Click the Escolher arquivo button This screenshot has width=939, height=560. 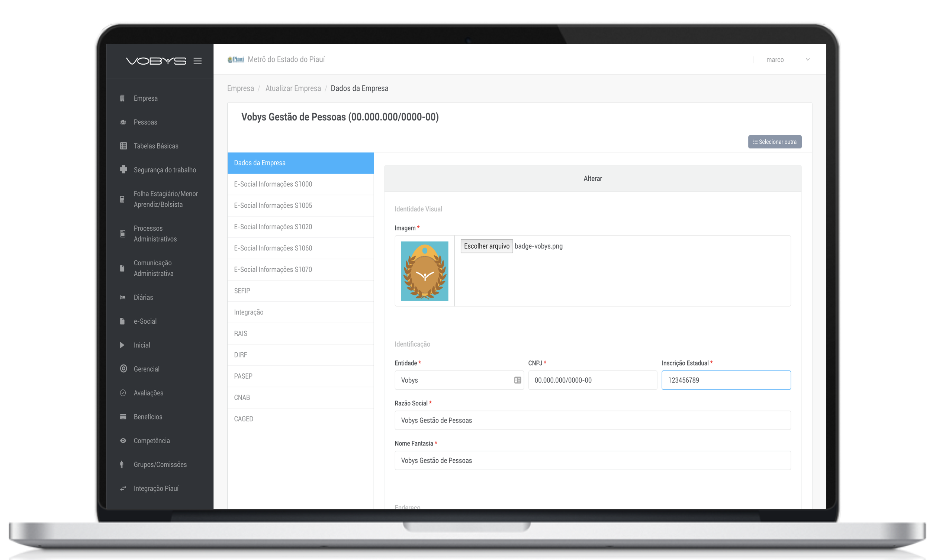(x=486, y=246)
